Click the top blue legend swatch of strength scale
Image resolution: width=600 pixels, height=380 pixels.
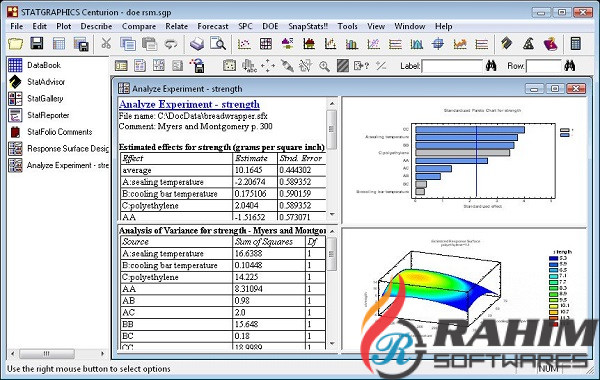pyautogui.click(x=553, y=258)
